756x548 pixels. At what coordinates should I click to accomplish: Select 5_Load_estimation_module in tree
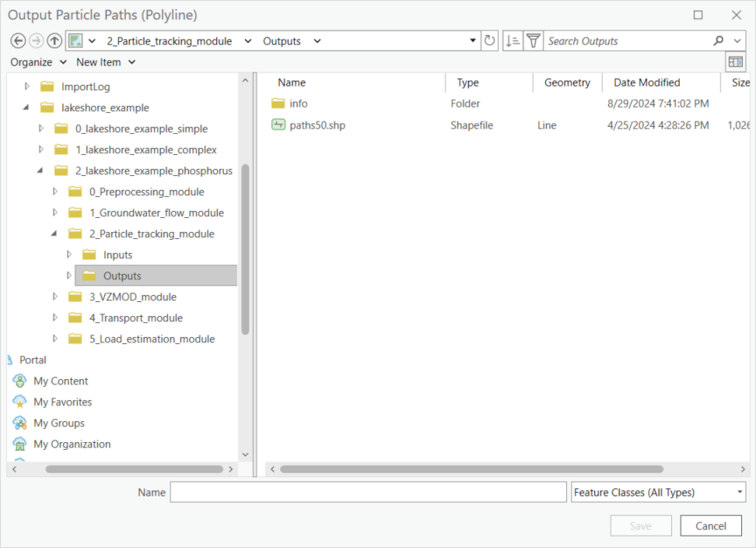pos(152,339)
